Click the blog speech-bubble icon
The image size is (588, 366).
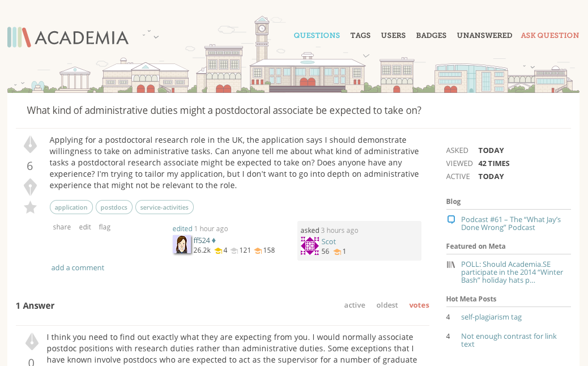(x=451, y=220)
